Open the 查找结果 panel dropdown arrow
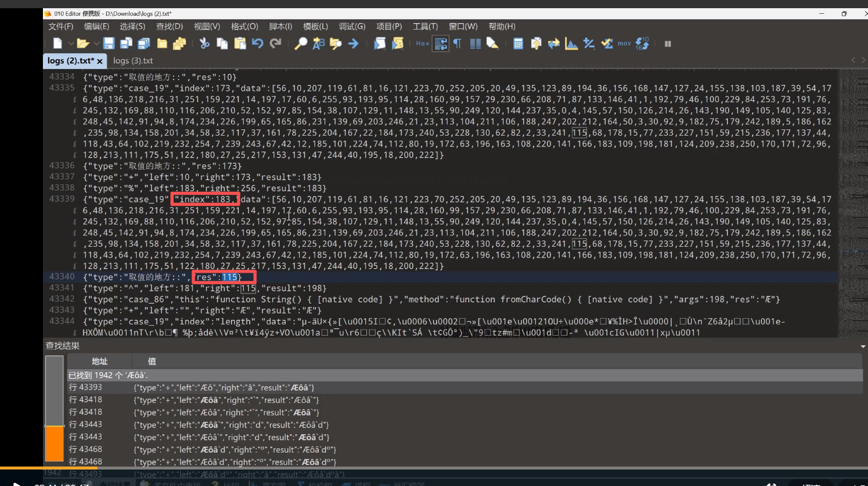The width and height of the screenshot is (868, 486). (x=862, y=346)
